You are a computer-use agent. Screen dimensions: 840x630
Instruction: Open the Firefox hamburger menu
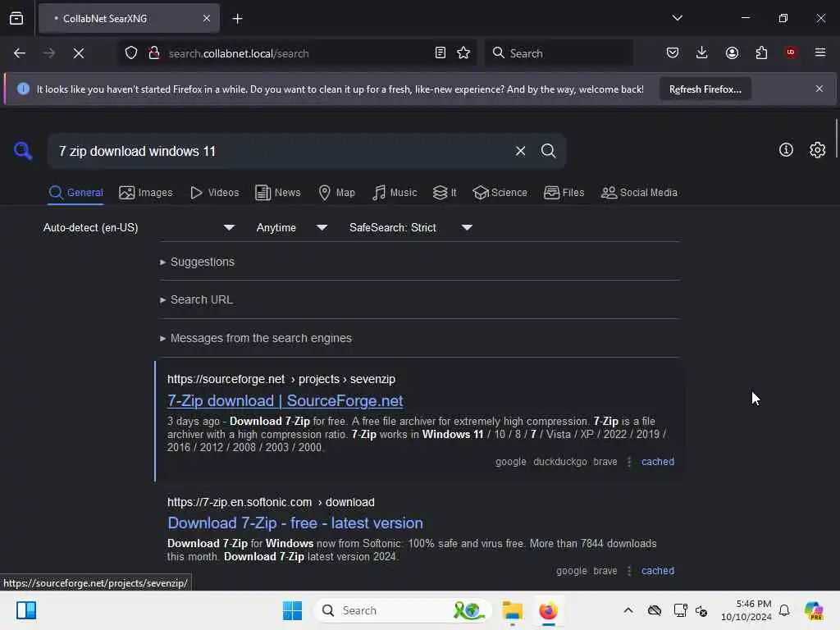(819, 52)
